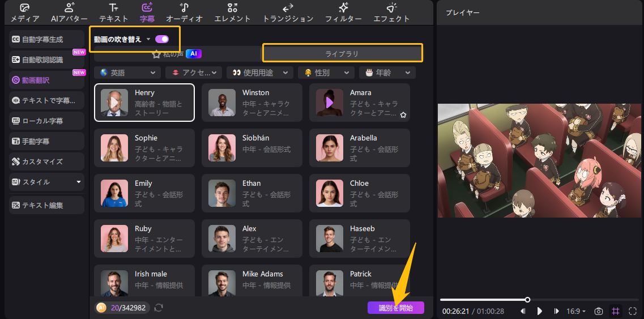644x319 pixels.
Task: Open the エレメント tab
Action: [232, 12]
